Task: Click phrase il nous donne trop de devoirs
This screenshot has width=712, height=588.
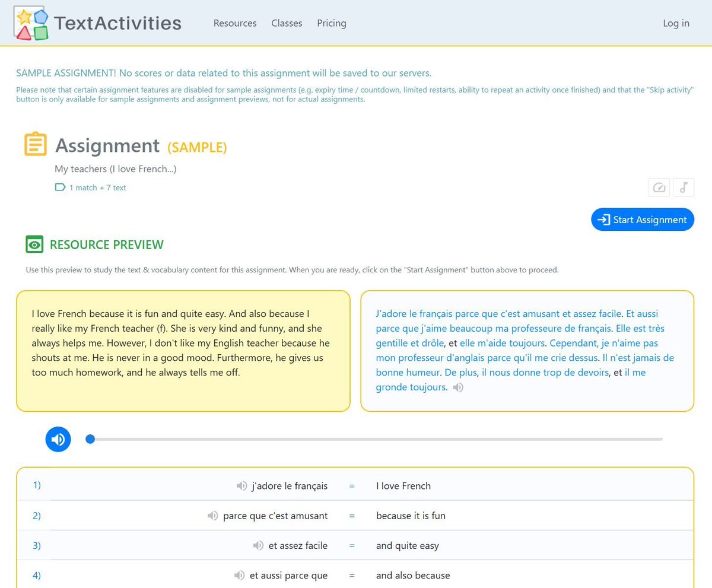Action: (545, 373)
